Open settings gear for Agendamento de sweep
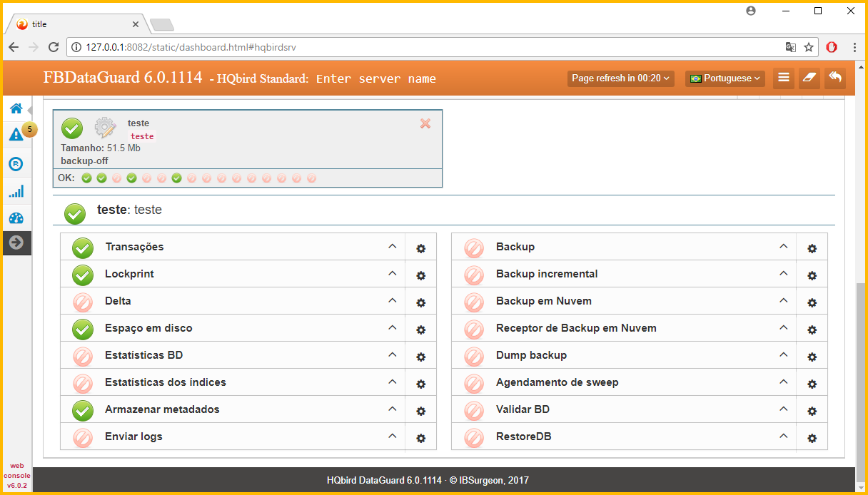 click(812, 384)
